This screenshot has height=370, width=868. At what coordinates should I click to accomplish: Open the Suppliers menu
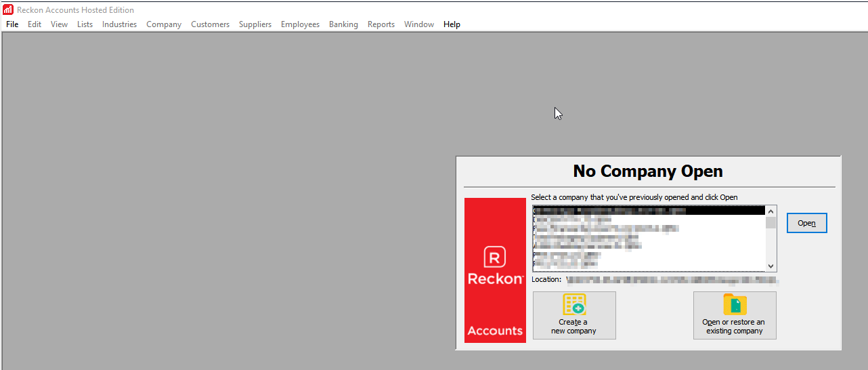pyautogui.click(x=255, y=24)
